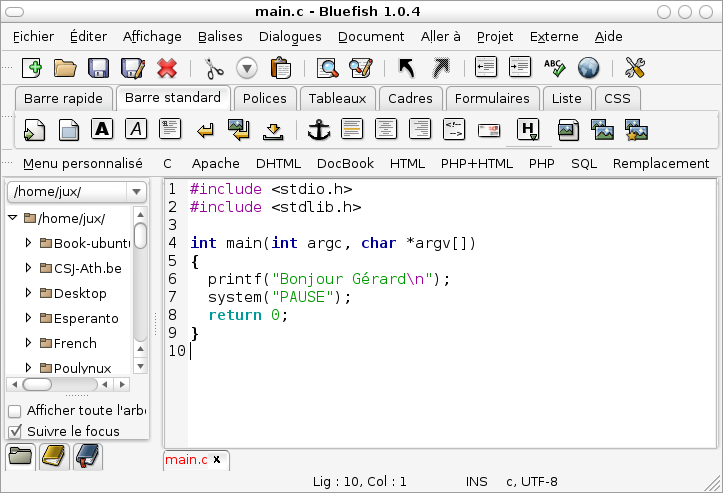Place cursor on the printf line
Viewport: 723px width, 493px height.
[x=328, y=279]
